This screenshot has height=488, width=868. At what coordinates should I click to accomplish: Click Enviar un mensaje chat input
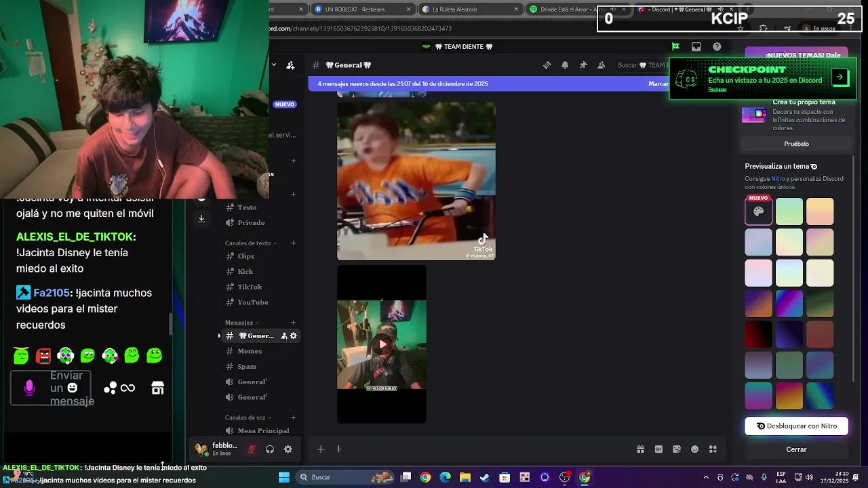(x=51, y=388)
